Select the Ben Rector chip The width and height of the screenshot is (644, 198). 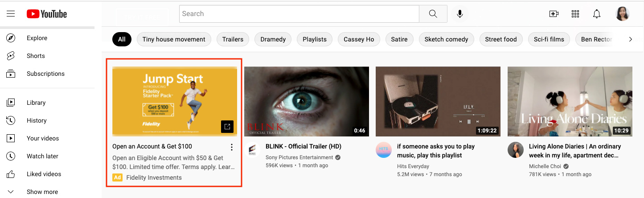[596, 39]
